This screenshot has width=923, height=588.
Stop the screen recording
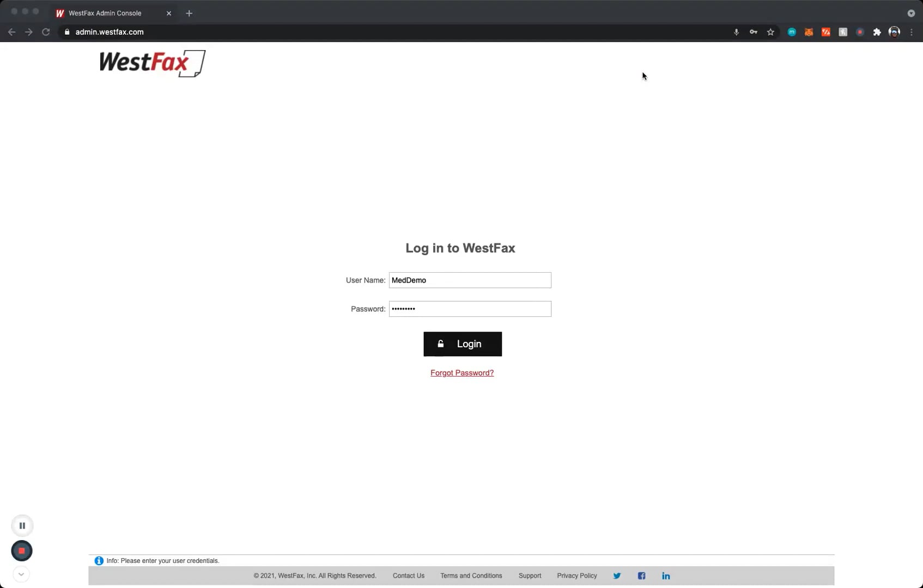coord(22,550)
